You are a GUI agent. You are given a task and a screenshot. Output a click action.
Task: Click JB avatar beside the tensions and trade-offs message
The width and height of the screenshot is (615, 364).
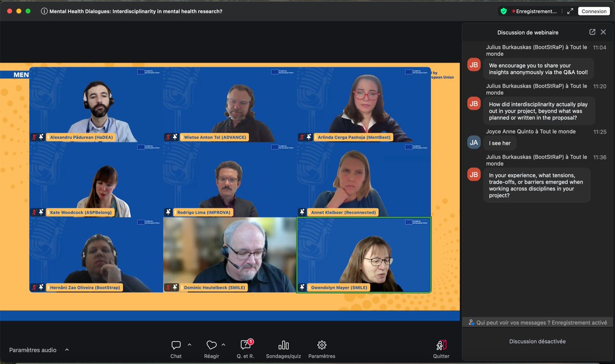point(474,174)
